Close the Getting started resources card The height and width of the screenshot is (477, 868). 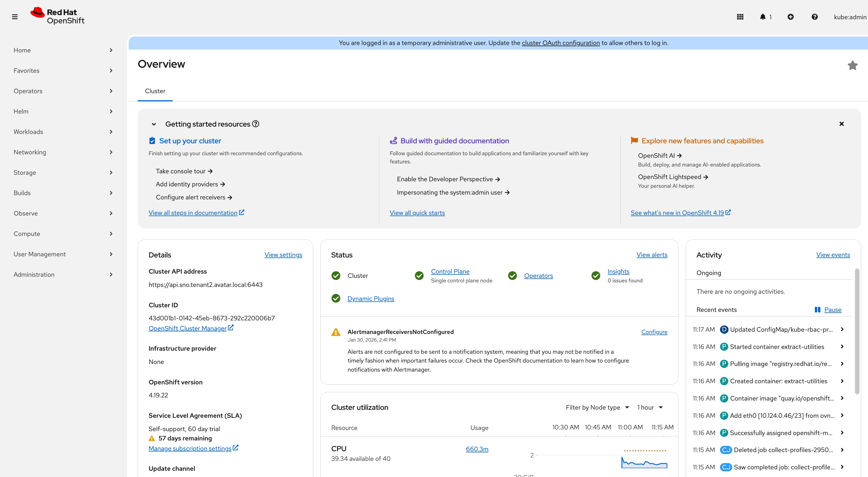(x=841, y=124)
